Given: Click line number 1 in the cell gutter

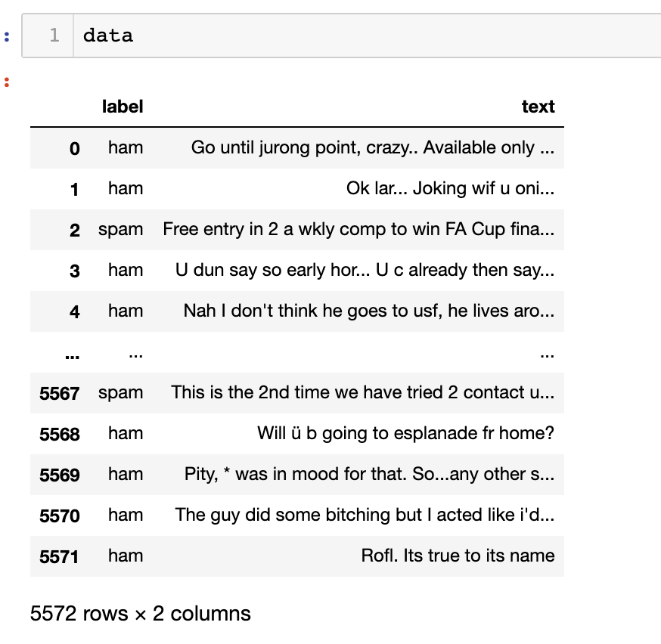Looking at the screenshot, I should point(54,36).
